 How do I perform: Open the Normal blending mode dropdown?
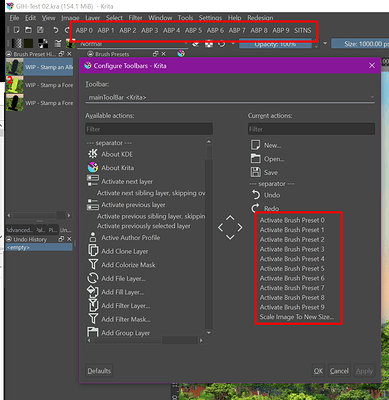(x=133, y=44)
